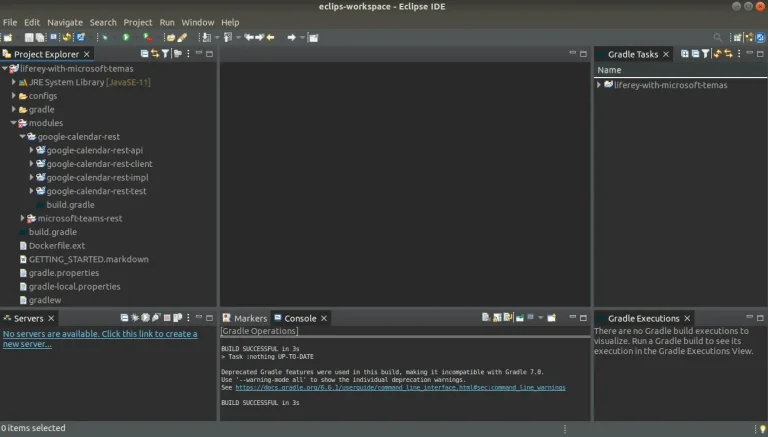Expand all nodes in Gradle Tasks
This screenshot has height=437, width=768.
685,53
